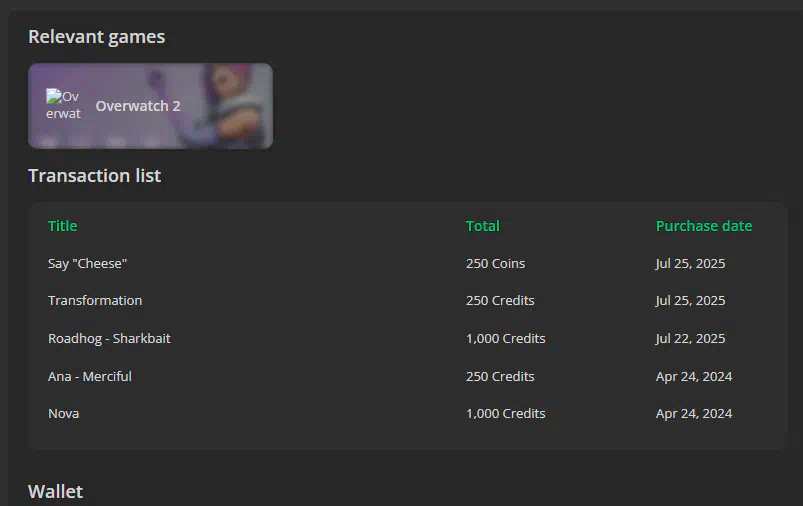The width and height of the screenshot is (803, 506).
Task: Click the 1,000 Credits total for Roadhog
Action: click(x=505, y=339)
